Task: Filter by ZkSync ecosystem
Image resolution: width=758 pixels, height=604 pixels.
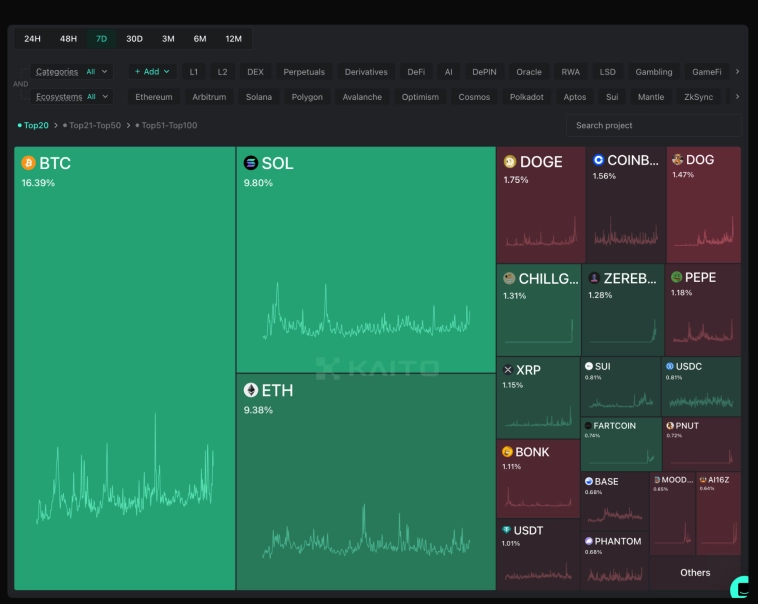Action: click(699, 97)
